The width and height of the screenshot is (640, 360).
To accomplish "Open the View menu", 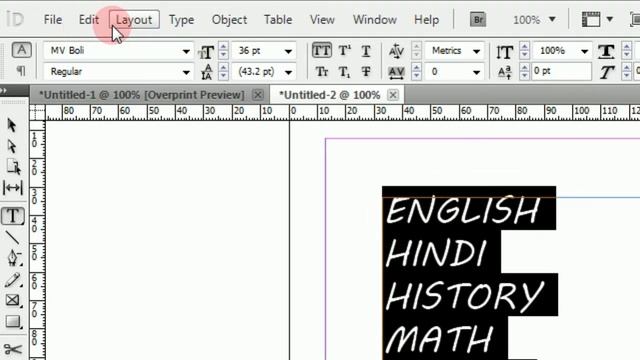I will [322, 20].
